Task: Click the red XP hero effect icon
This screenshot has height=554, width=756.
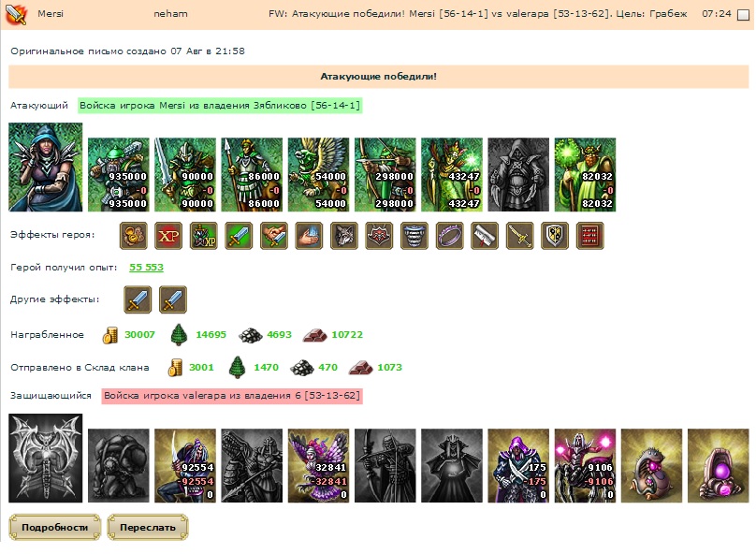Action: coord(168,236)
